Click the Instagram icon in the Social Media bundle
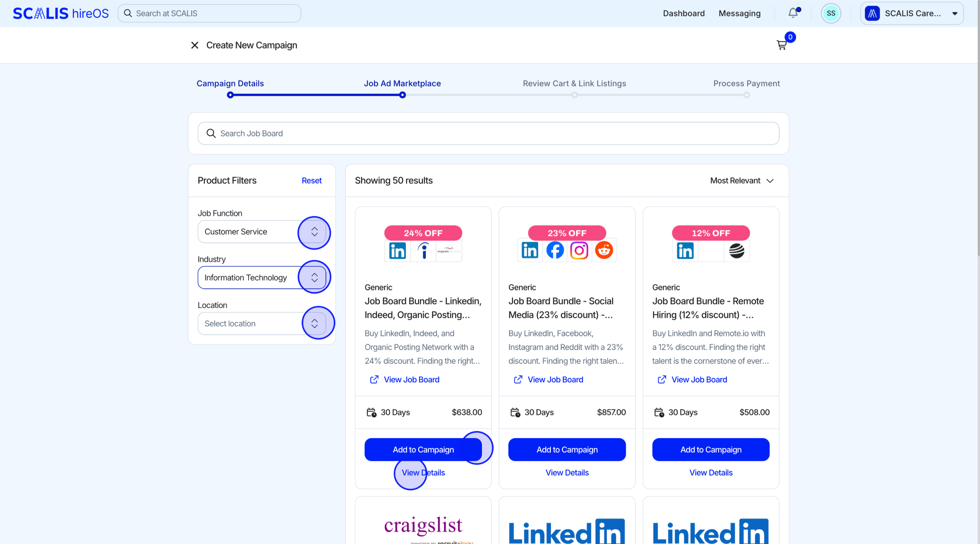 [x=579, y=250]
